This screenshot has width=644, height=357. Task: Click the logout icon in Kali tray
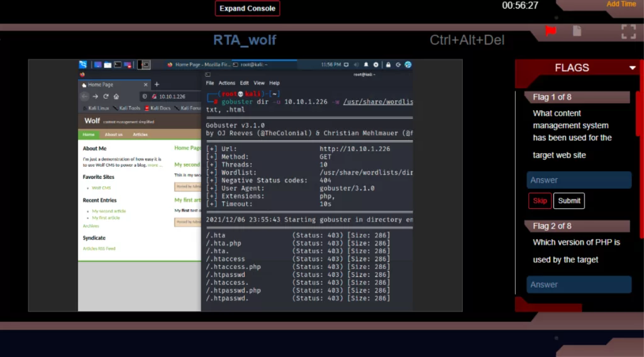[x=398, y=65]
